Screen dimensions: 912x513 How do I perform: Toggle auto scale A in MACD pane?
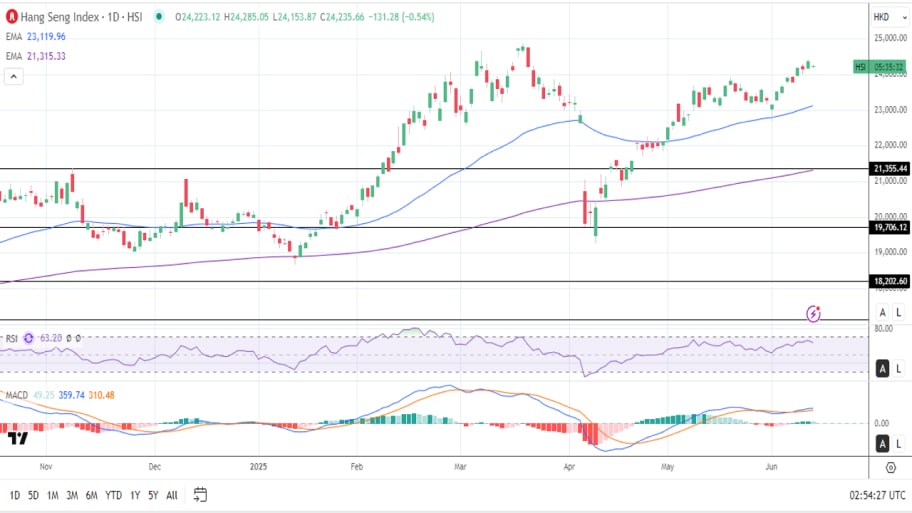pos(882,444)
